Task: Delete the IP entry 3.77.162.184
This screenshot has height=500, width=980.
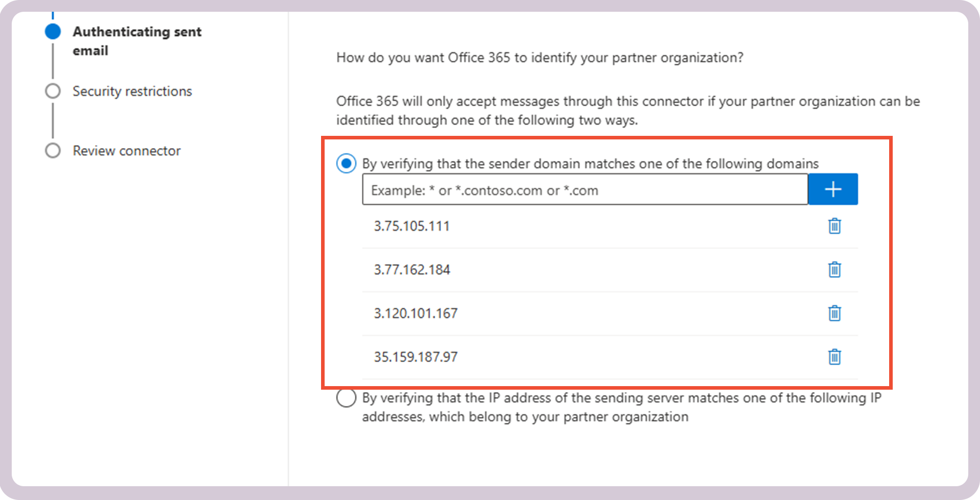Action: (834, 270)
